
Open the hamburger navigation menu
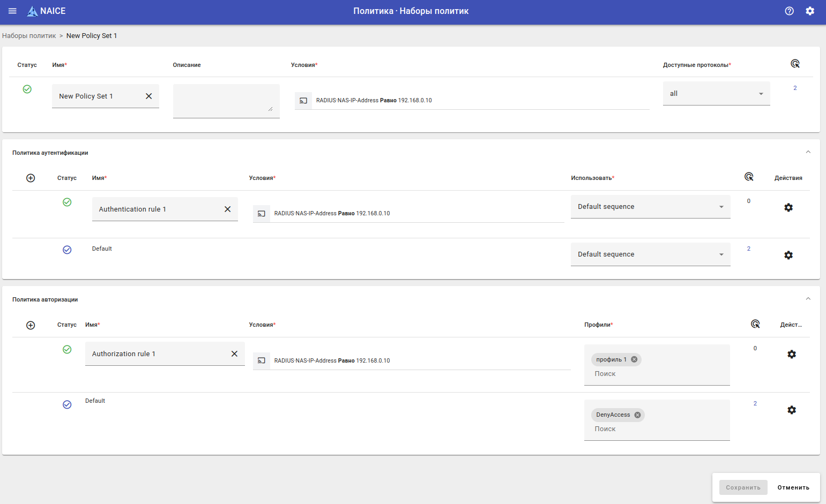[12, 11]
